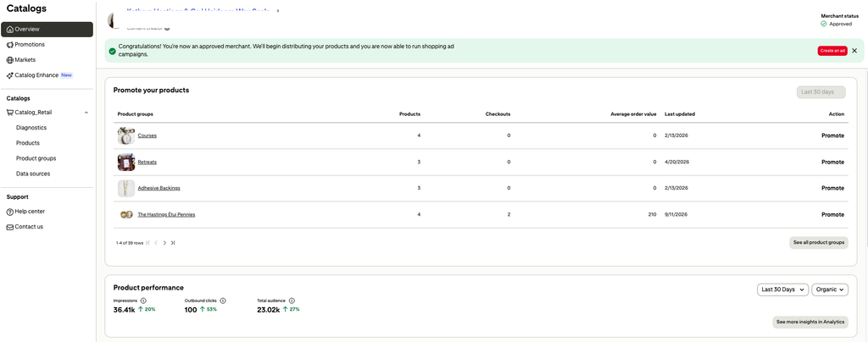The image size is (868, 342).
Task: Click See all product groups button
Action: coord(818,243)
